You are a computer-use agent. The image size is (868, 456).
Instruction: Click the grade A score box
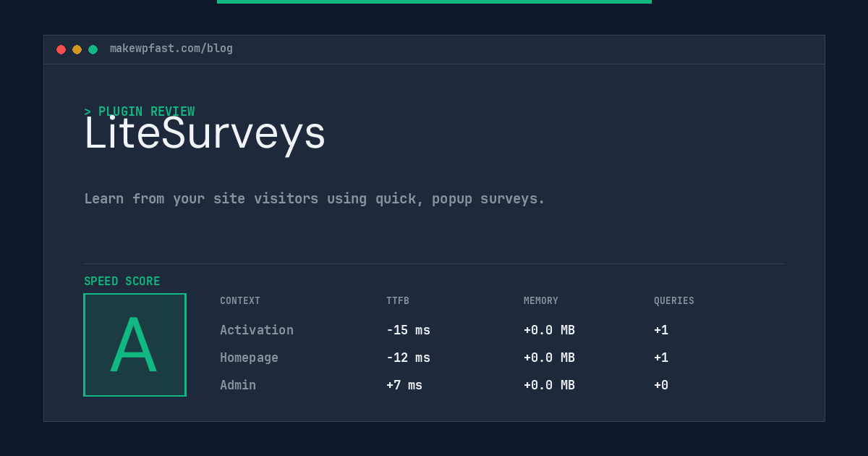click(135, 345)
